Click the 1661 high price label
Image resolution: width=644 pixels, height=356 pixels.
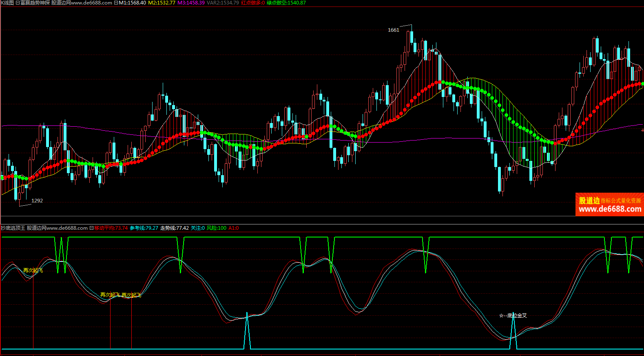[x=393, y=30]
